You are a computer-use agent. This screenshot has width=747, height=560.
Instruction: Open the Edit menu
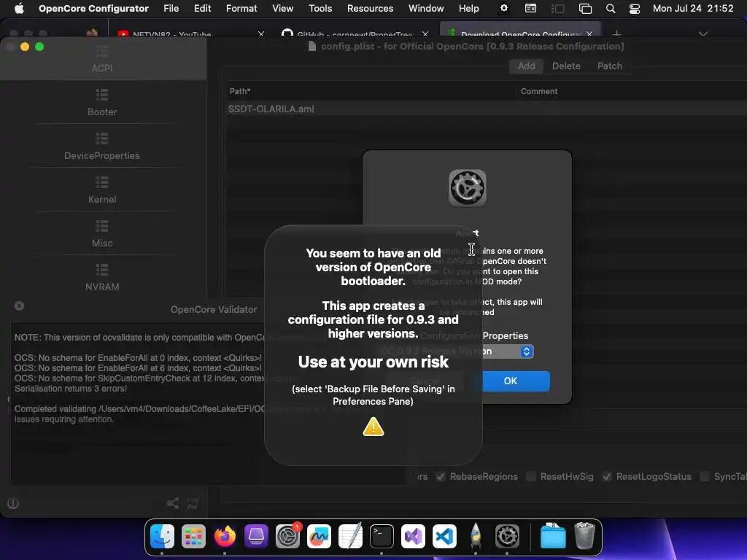[x=203, y=8]
